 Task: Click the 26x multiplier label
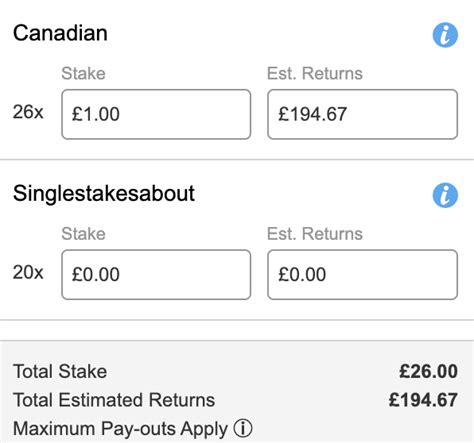coord(28,112)
